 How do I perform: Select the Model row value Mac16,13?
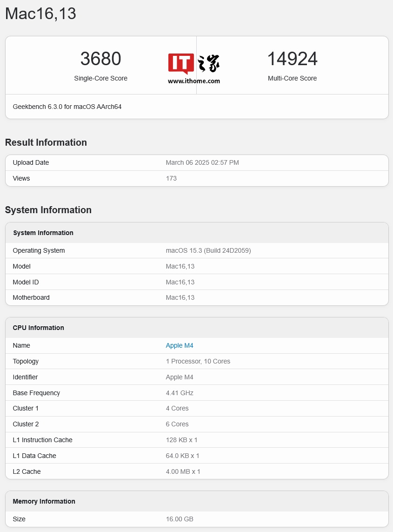[180, 266]
